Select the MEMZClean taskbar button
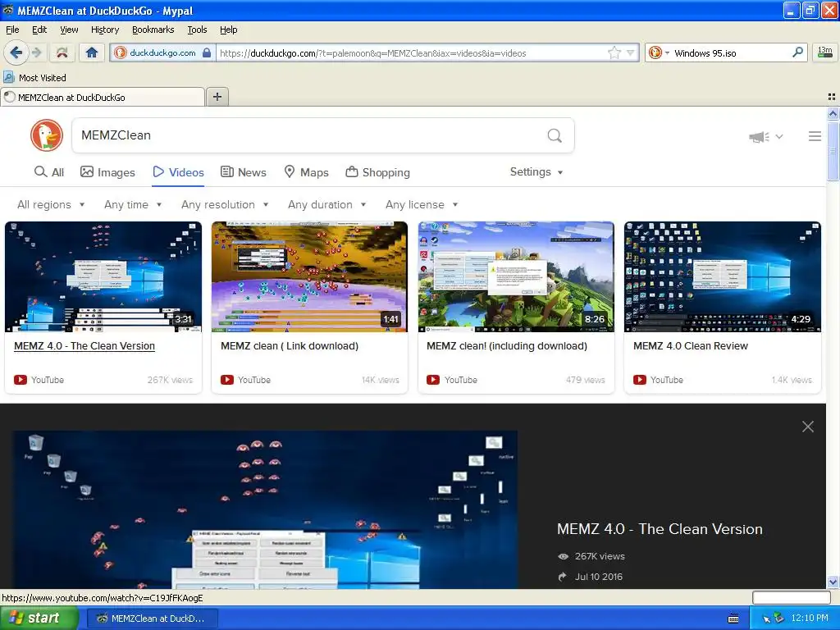840x630 pixels. click(152, 619)
